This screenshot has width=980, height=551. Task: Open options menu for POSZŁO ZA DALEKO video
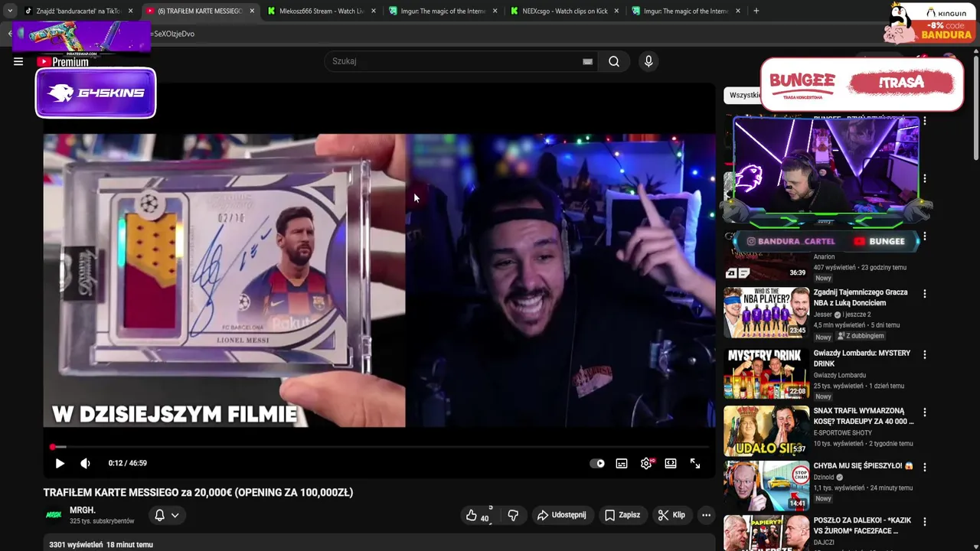(924, 522)
